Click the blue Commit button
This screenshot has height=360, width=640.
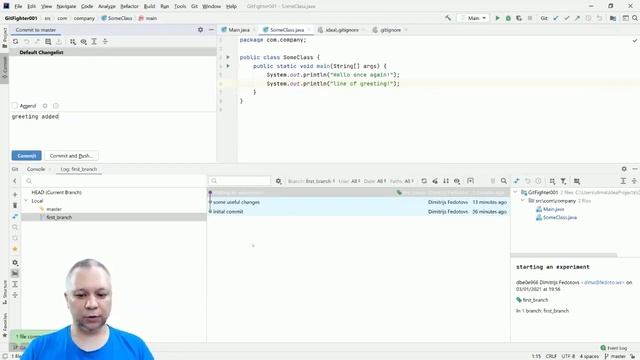click(27, 156)
